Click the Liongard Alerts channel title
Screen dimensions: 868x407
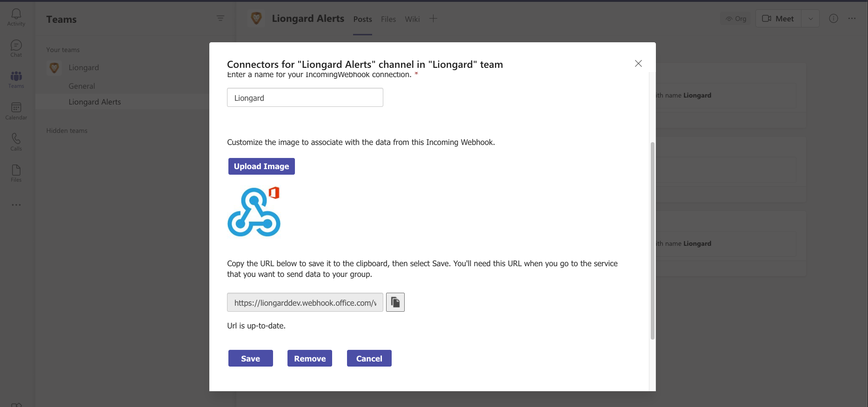[x=308, y=19]
